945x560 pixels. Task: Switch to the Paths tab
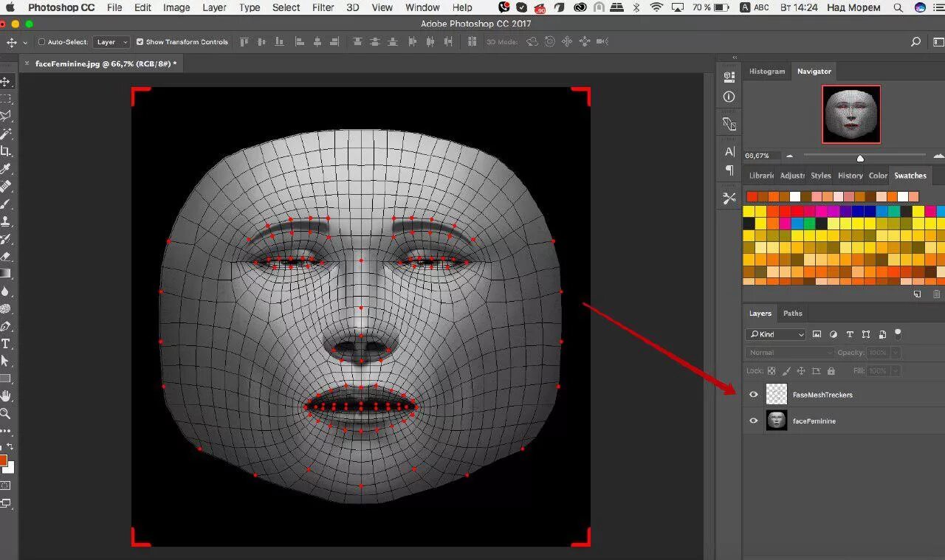click(x=792, y=314)
